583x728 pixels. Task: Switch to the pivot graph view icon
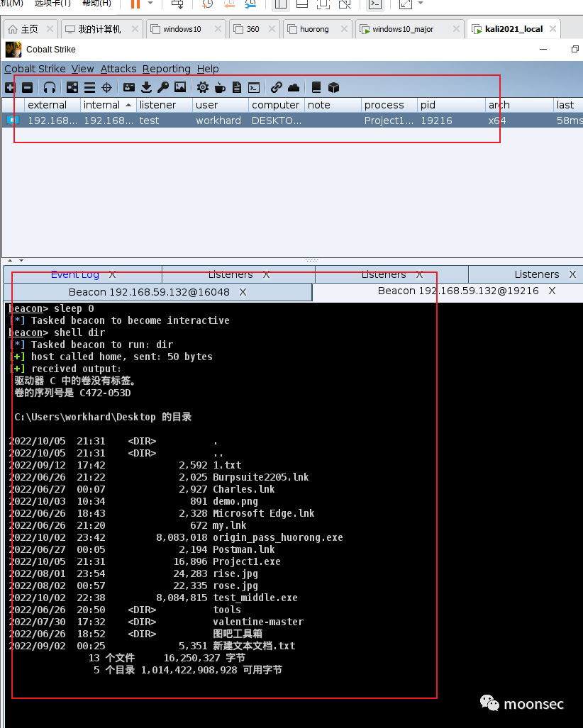[72, 87]
